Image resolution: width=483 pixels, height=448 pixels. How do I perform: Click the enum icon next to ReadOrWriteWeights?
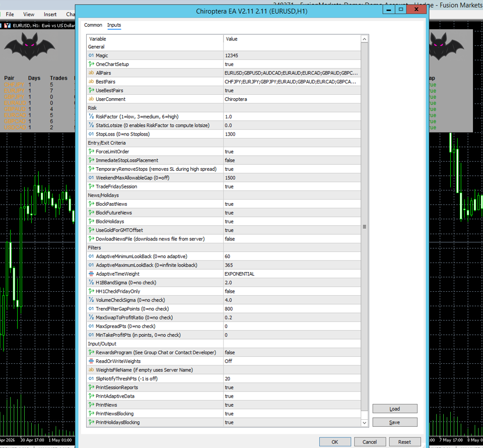tap(91, 361)
